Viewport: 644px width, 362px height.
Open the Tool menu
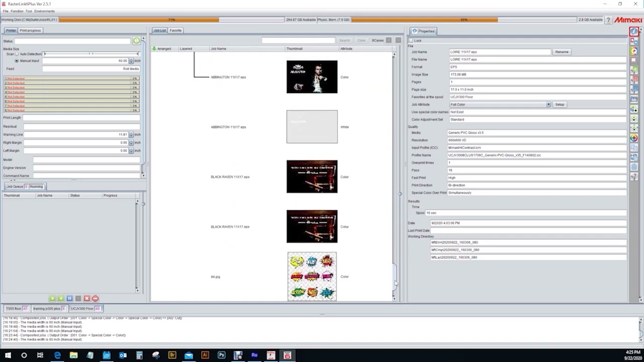29,11
